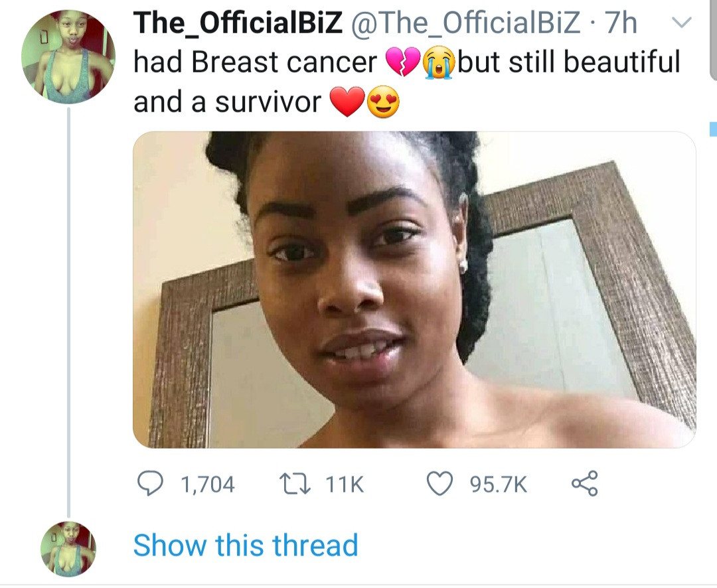Click the Show this thread link

[246, 546]
